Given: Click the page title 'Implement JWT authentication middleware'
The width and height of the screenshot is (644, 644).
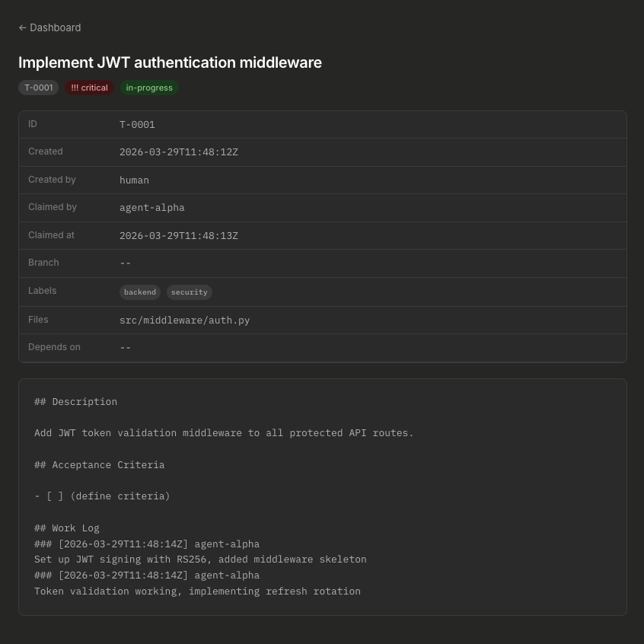Looking at the screenshot, I should (x=170, y=62).
